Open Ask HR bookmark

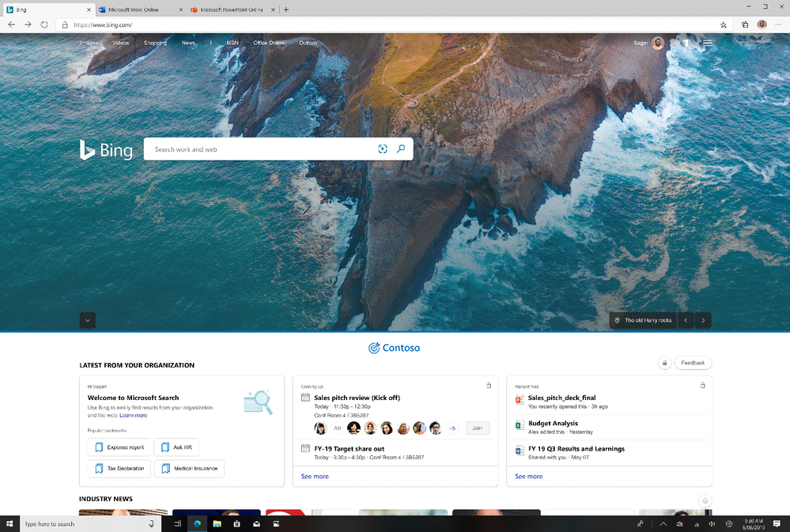[176, 447]
